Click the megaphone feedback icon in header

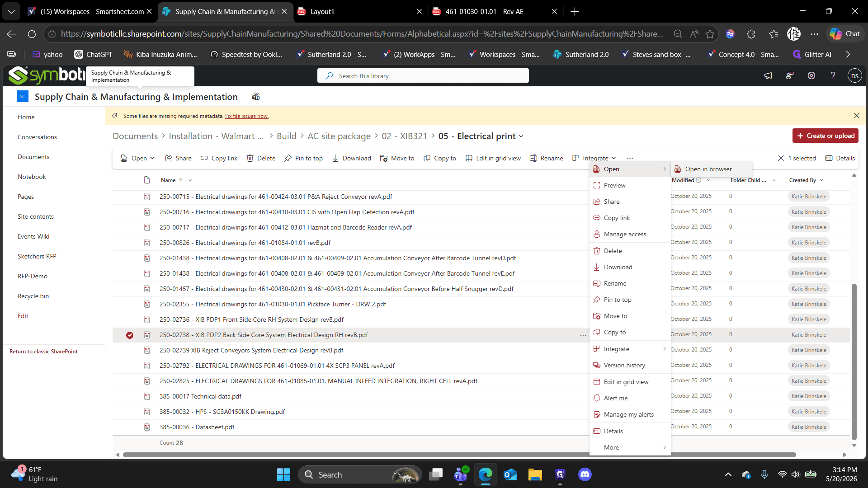768,76
